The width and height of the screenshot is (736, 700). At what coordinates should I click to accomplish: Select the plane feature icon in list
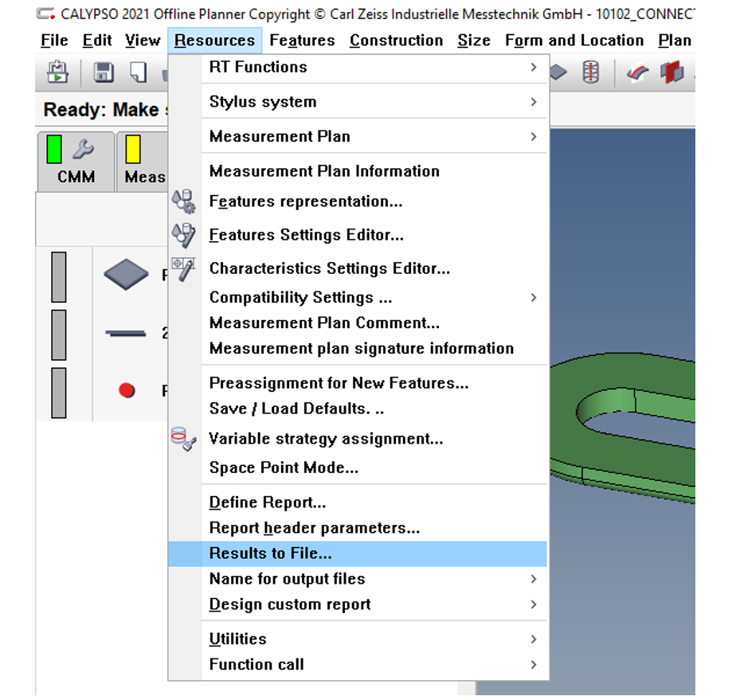[126, 275]
